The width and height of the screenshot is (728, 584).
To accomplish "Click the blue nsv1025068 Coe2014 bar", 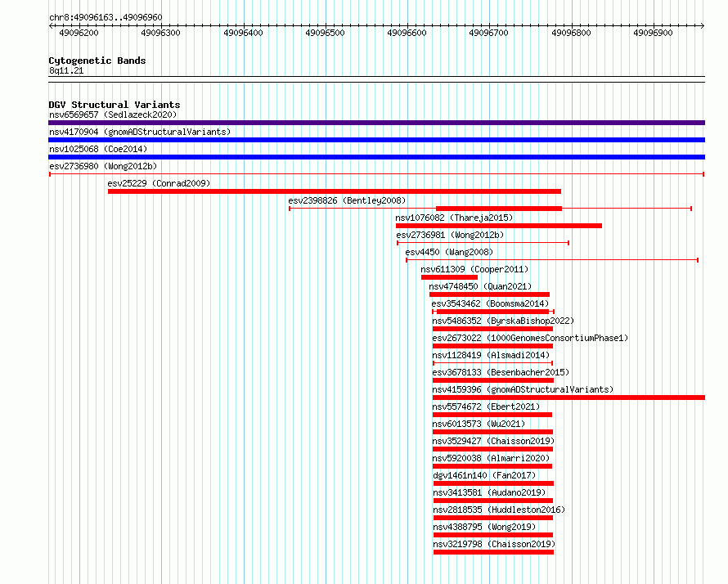I will [x=376, y=157].
